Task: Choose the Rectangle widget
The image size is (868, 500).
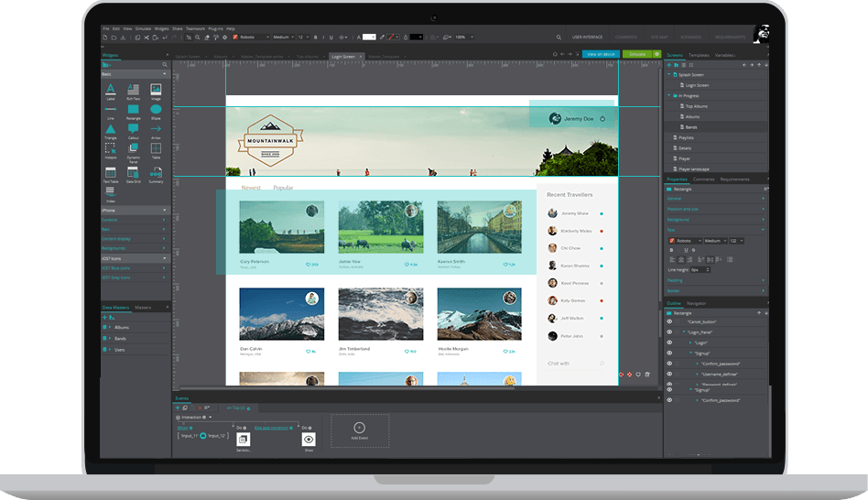Action: 133,110
